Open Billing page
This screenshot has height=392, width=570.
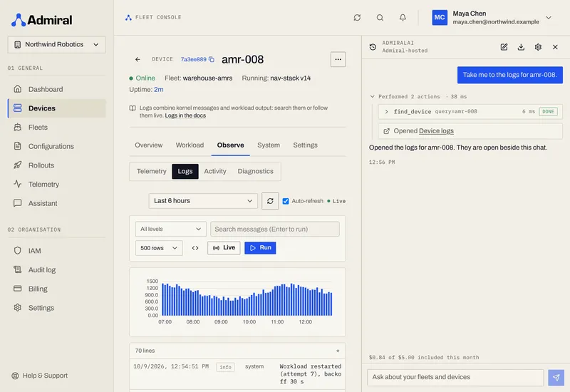(x=57, y=289)
